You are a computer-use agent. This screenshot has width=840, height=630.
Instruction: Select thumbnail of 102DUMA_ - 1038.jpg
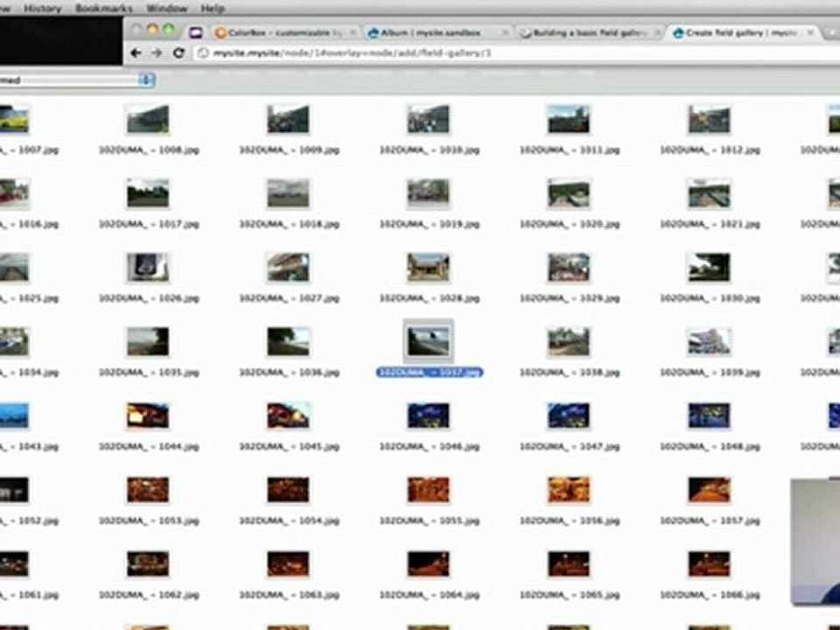(569, 341)
